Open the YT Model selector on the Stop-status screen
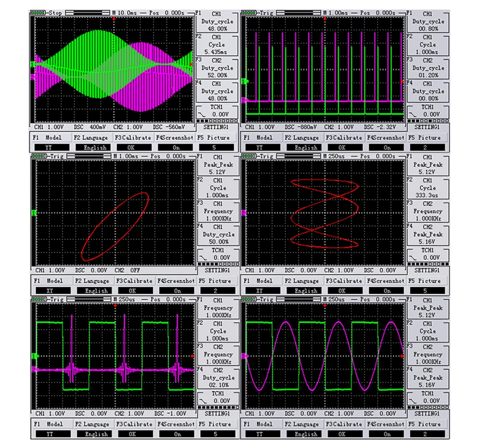The width and height of the screenshot is (479, 448). [x=52, y=148]
